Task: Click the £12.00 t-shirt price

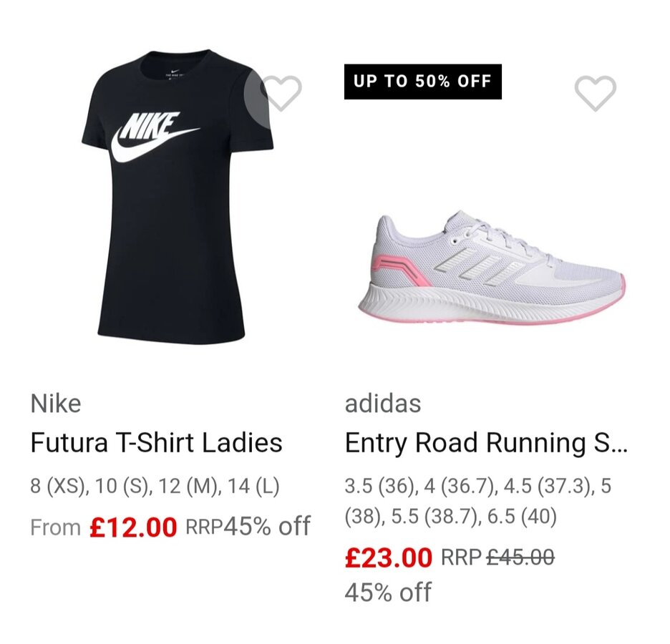Action: point(133,528)
